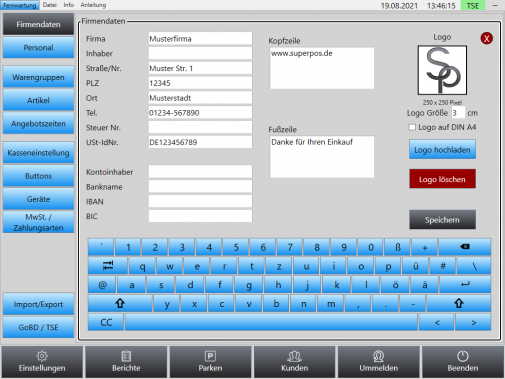Click the red X close icon

pos(486,38)
